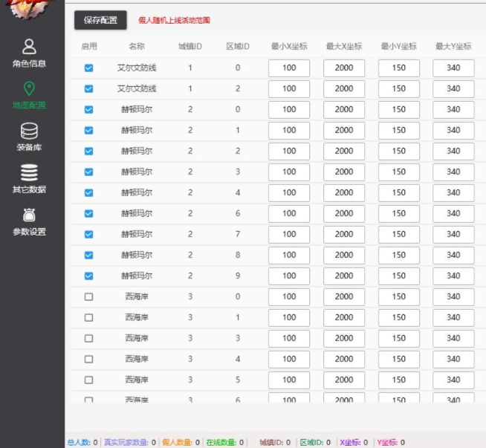Select the 赫顿玛尔 name in region 7 row

137,234
